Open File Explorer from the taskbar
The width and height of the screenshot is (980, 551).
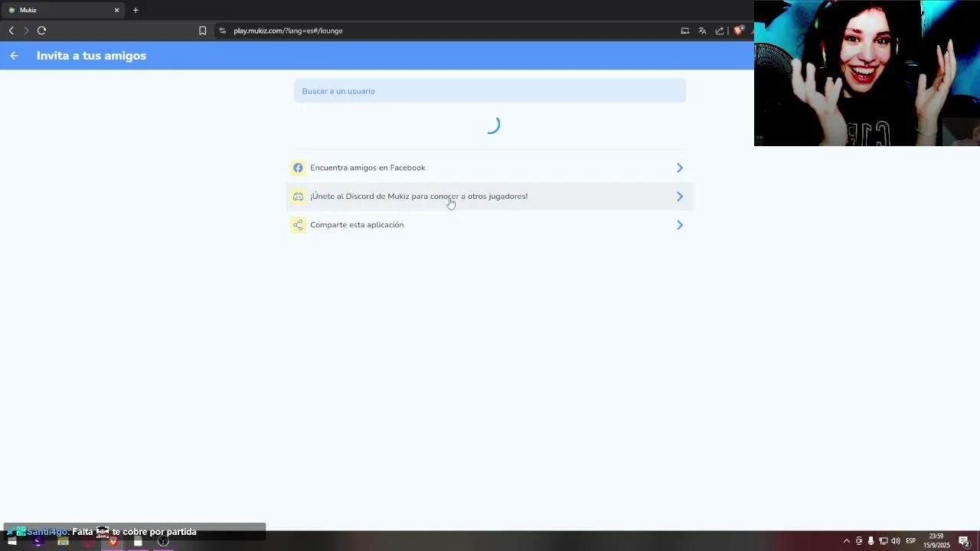[x=63, y=541]
